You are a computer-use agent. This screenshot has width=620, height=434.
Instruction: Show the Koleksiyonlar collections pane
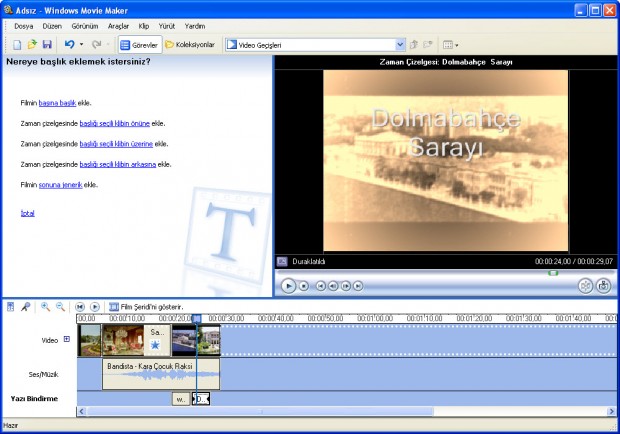click(x=190, y=45)
